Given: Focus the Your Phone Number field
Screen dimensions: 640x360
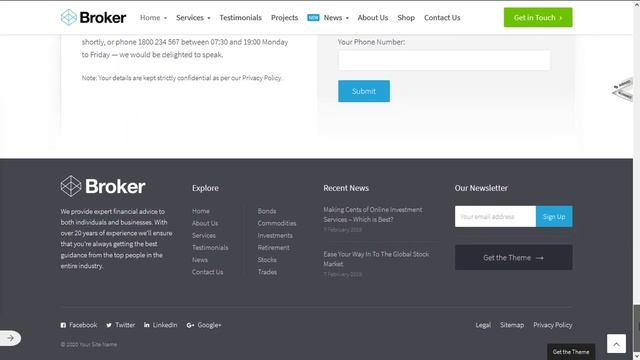Looking at the screenshot, I should 444,60.
